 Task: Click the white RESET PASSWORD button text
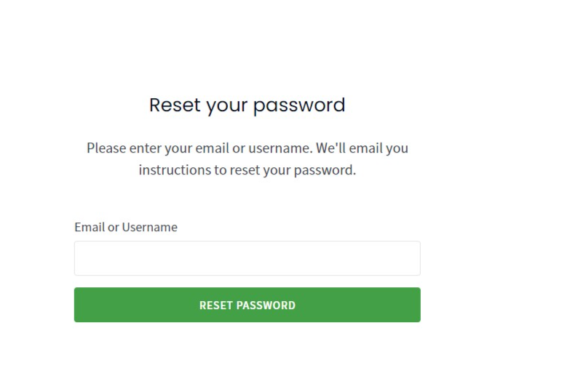point(247,305)
